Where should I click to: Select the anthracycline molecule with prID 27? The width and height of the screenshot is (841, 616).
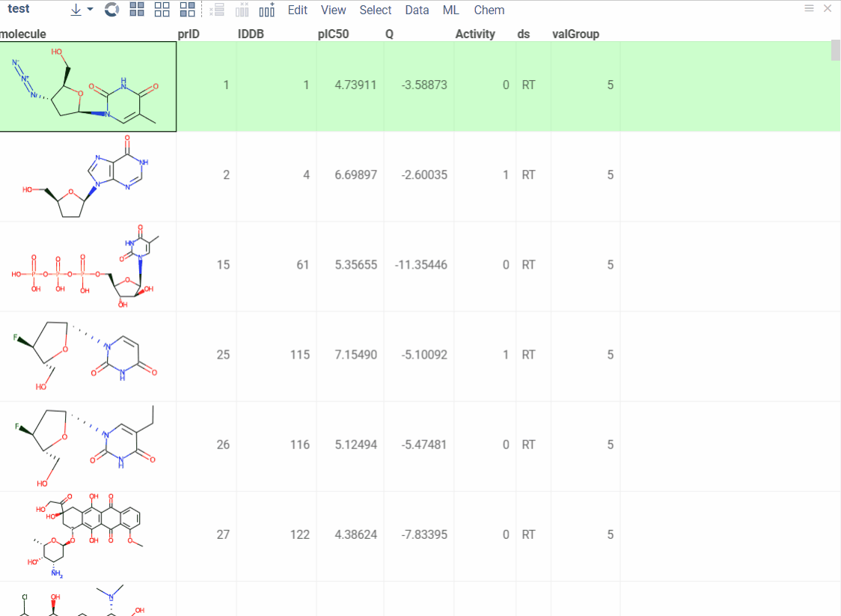88,536
